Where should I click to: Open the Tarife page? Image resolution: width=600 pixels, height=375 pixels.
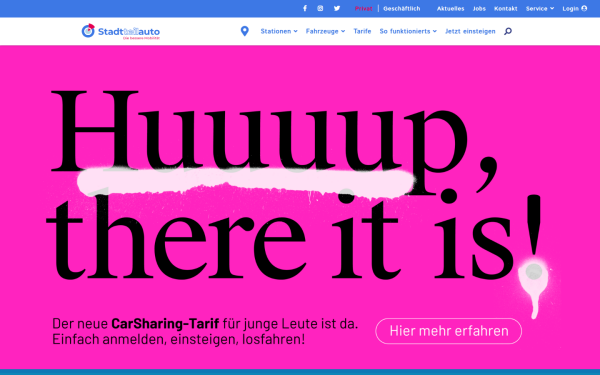click(362, 31)
